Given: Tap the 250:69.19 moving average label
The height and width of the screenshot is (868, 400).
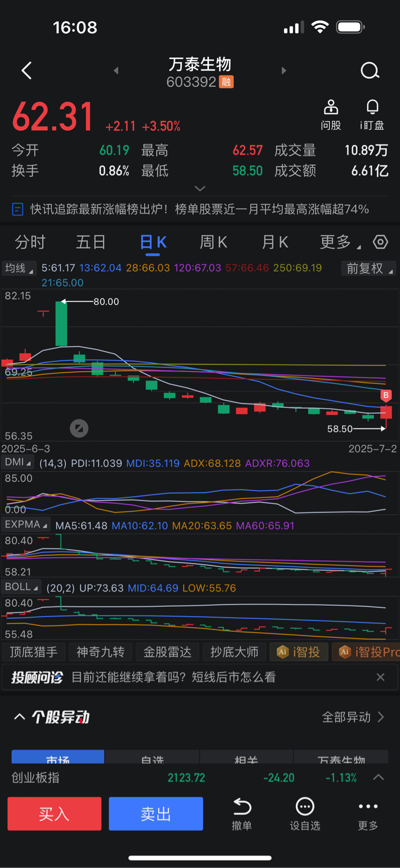Looking at the screenshot, I should pyautogui.click(x=297, y=268).
